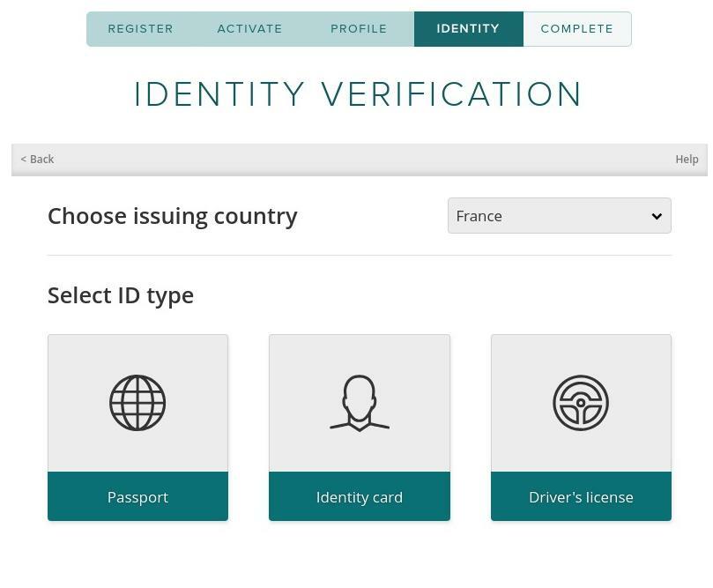The height and width of the screenshot is (588, 713).
Task: Go to the PROFILE tab
Action: click(x=359, y=28)
